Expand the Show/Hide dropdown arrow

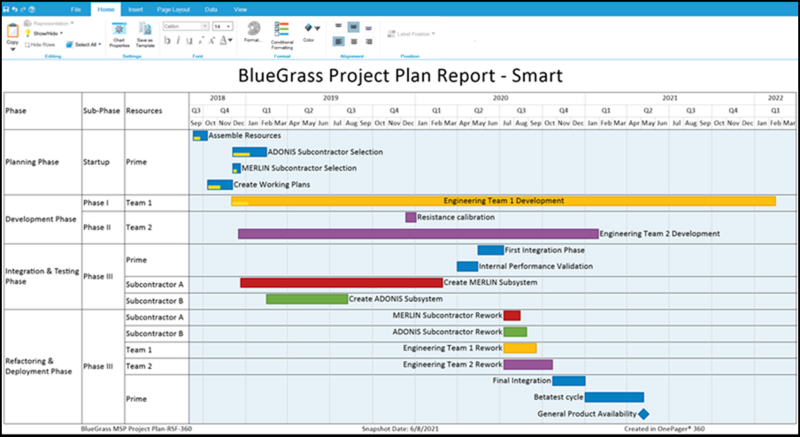tap(61, 33)
